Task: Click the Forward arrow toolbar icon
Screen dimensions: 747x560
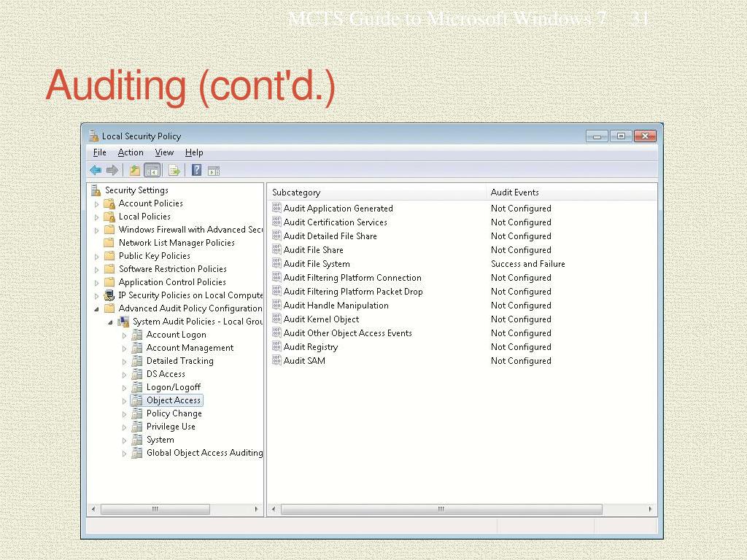Action: click(112, 170)
